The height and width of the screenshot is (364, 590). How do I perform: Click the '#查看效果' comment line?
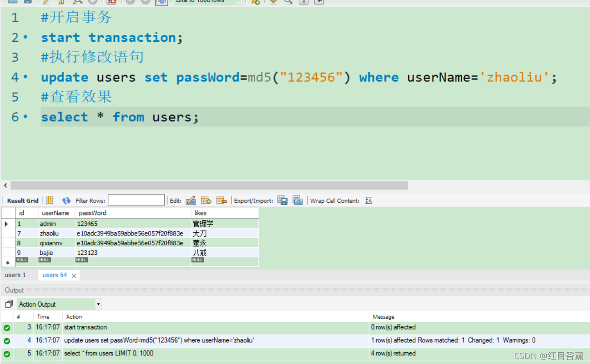[76, 97]
